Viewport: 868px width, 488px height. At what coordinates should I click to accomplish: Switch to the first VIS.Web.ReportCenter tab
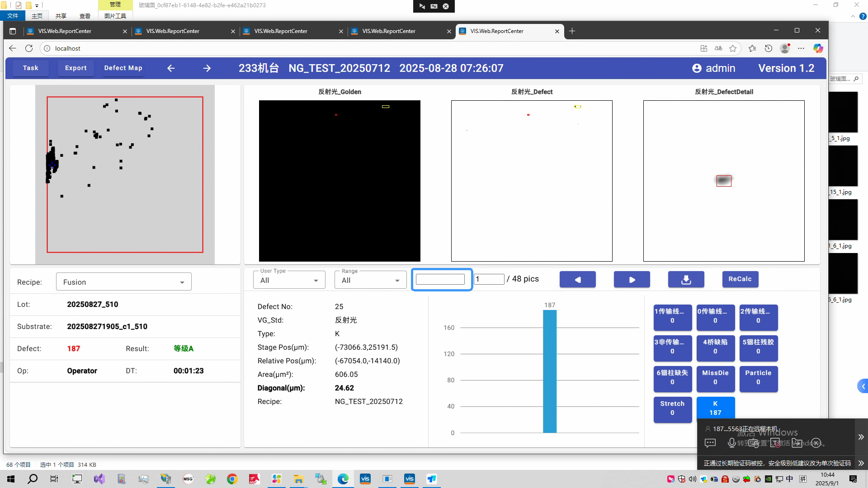tap(72, 31)
